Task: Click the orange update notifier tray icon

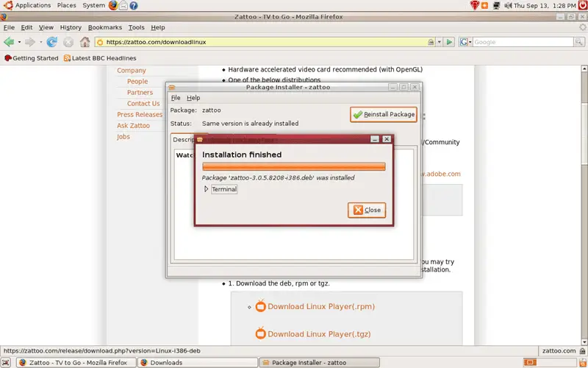Action: pyautogui.click(x=484, y=5)
